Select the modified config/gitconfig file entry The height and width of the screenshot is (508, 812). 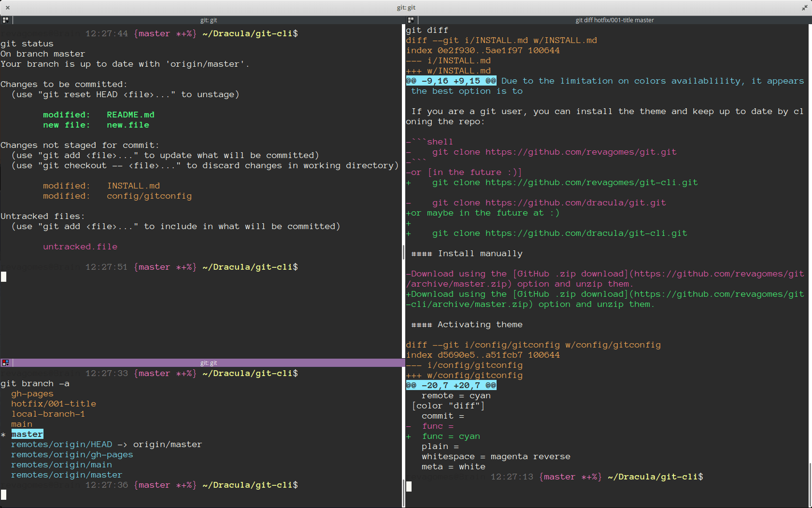click(149, 196)
